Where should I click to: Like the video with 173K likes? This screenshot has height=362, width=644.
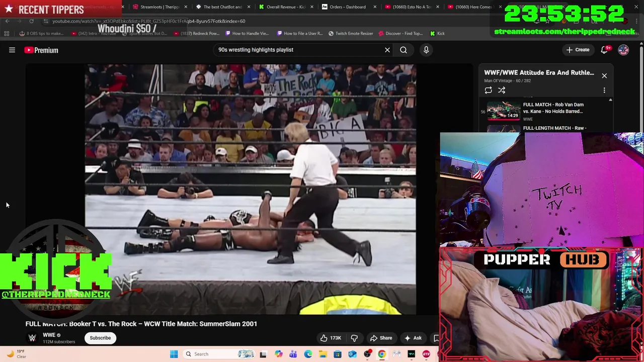(330, 338)
